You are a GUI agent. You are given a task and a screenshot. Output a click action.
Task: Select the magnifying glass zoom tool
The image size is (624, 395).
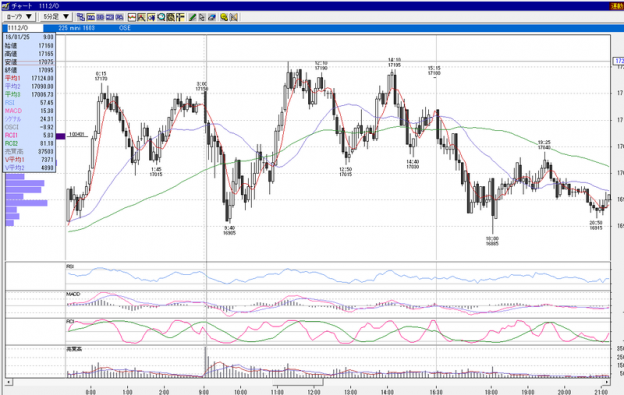[161, 17]
